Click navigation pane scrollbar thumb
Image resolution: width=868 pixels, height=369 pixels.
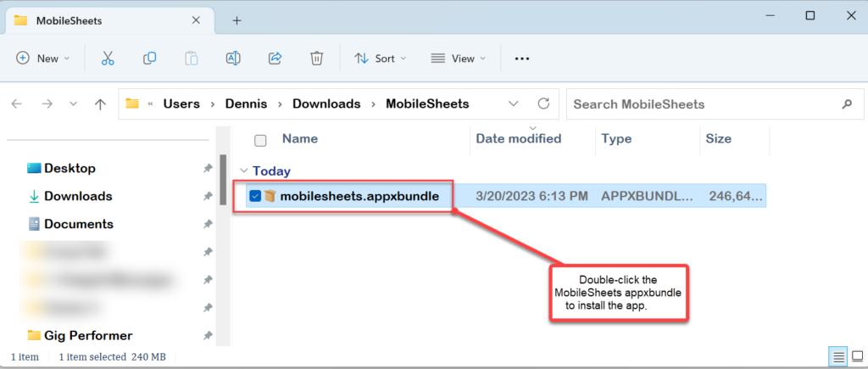click(223, 180)
